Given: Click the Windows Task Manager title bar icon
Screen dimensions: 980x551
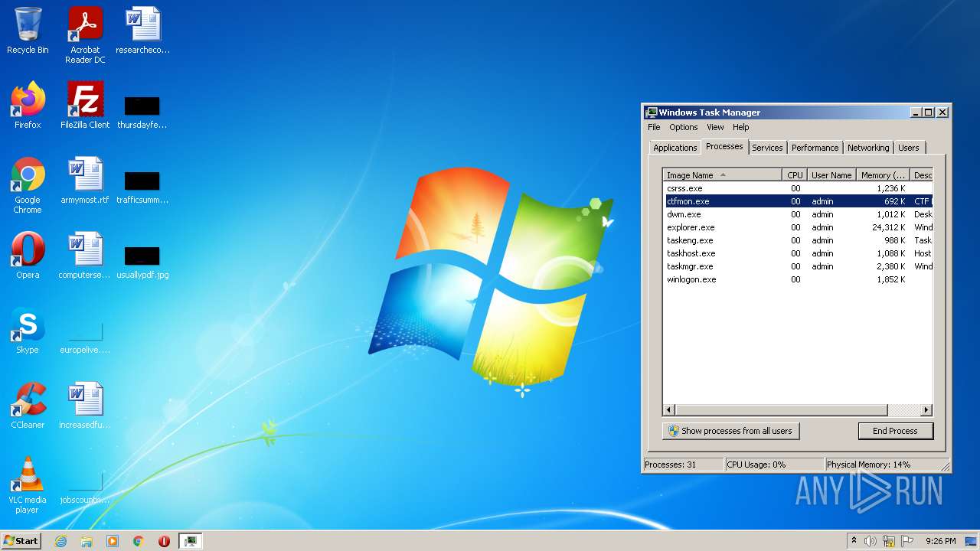Looking at the screenshot, I should click(651, 112).
